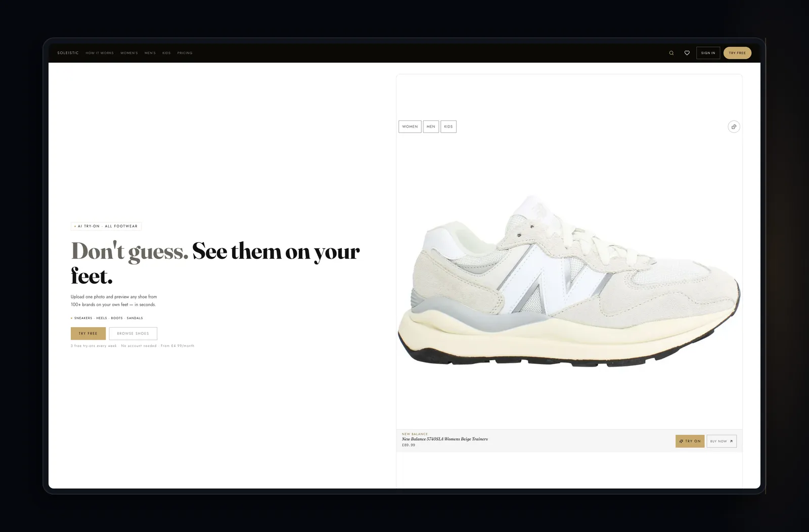The height and width of the screenshot is (532, 809).
Task: Click the headline Don't guess text
Action: point(129,251)
